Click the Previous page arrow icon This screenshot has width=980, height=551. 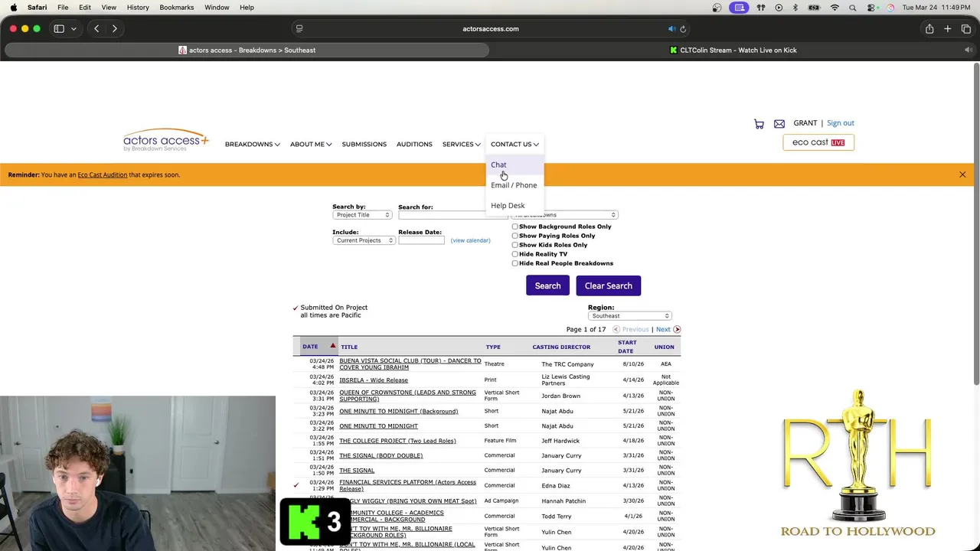pos(616,329)
